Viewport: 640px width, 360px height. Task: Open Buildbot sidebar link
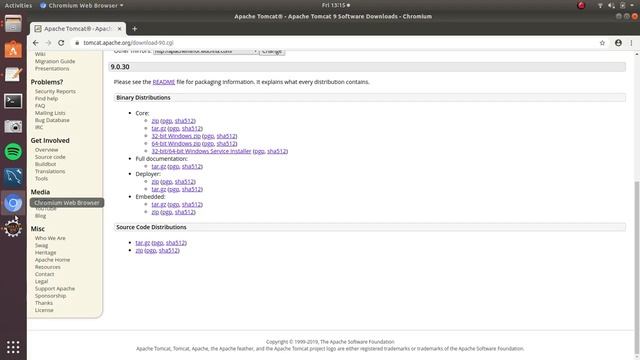point(45,164)
